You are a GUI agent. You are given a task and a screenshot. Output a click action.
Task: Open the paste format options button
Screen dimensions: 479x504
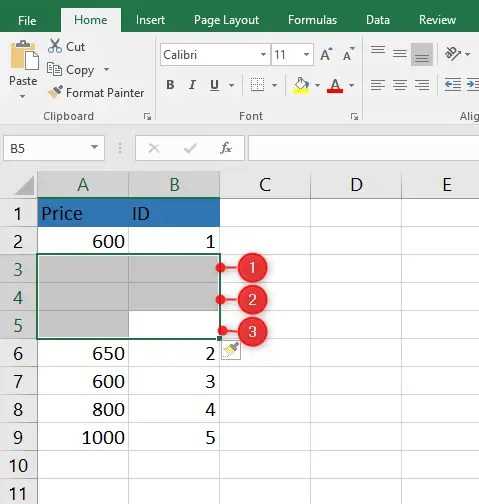[x=231, y=351]
